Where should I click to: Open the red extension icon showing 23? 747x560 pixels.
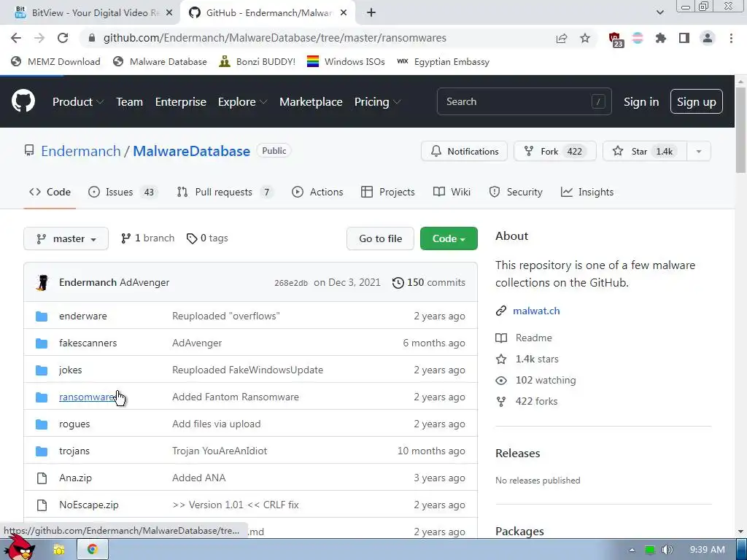[616, 39]
